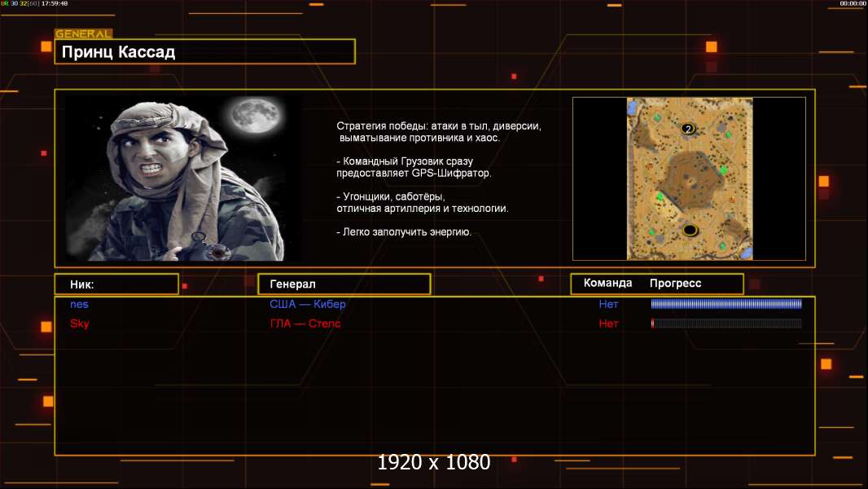The height and width of the screenshot is (489, 868).
Task: Select player name Sky
Action: point(79,324)
